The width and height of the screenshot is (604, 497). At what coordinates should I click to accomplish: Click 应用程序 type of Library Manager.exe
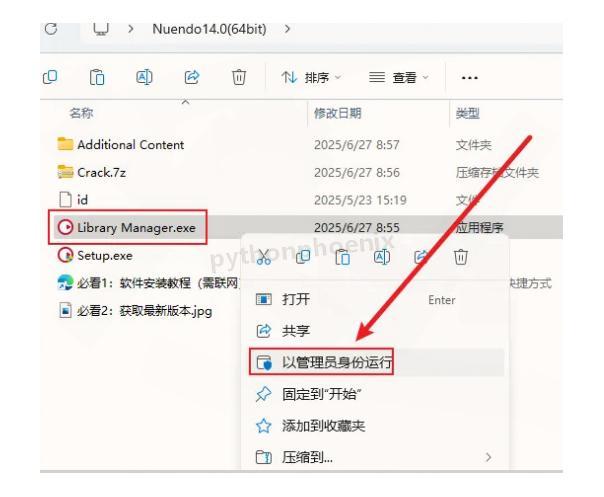click(480, 228)
